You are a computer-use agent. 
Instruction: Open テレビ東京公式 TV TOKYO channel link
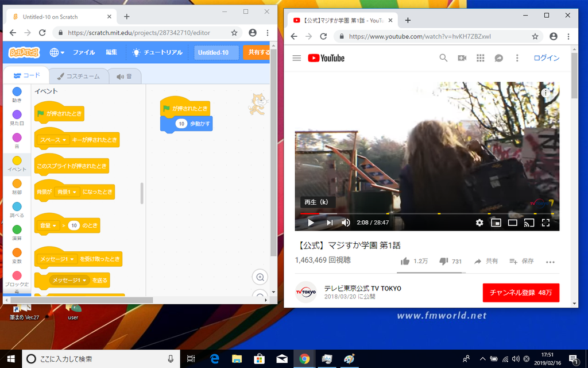pos(363,289)
